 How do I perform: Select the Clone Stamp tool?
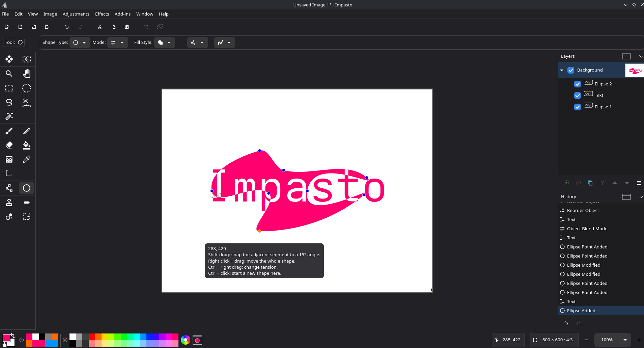click(x=9, y=203)
